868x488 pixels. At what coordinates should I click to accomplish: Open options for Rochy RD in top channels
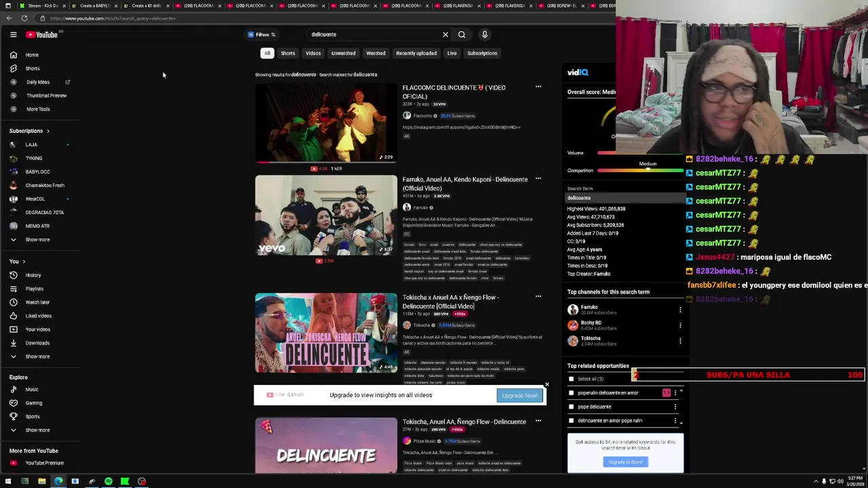[x=680, y=325]
